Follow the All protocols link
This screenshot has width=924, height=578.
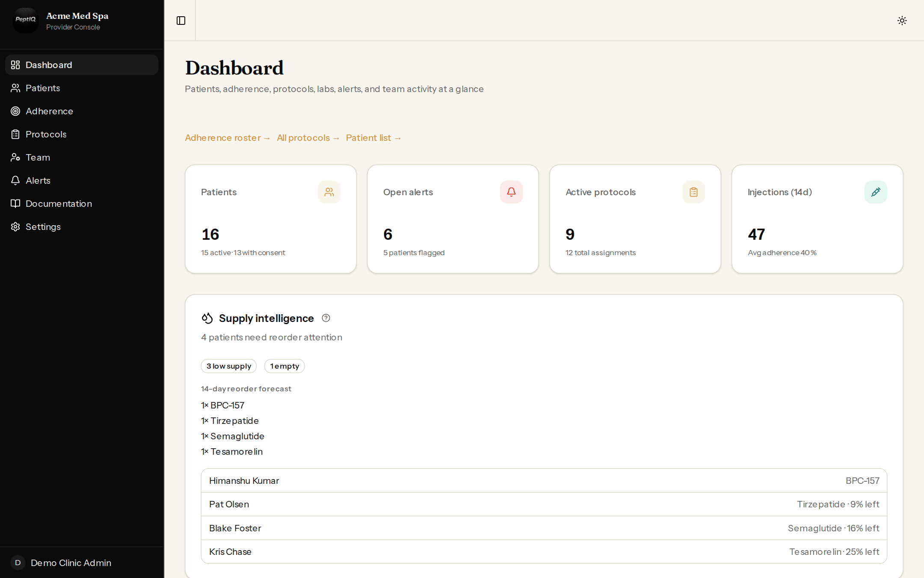(308, 138)
